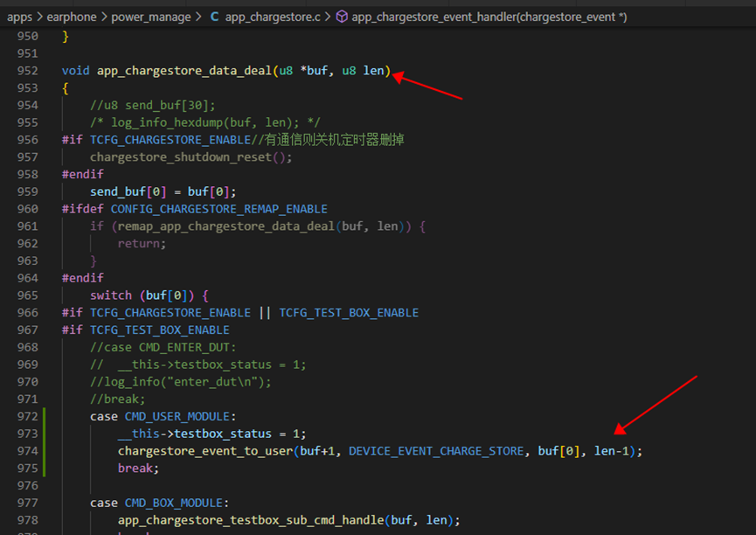The width and height of the screenshot is (756, 535).
Task: Open the 'apps' breadcrumb folder
Action: point(20,17)
